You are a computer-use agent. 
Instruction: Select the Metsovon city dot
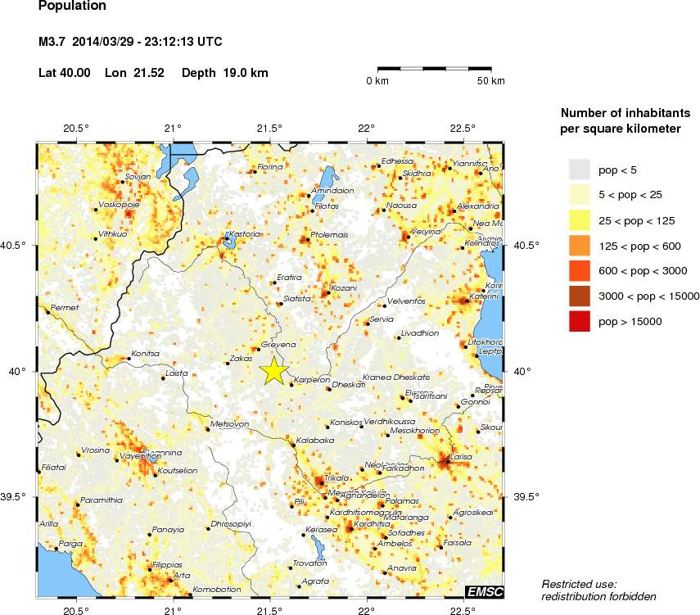click(208, 429)
